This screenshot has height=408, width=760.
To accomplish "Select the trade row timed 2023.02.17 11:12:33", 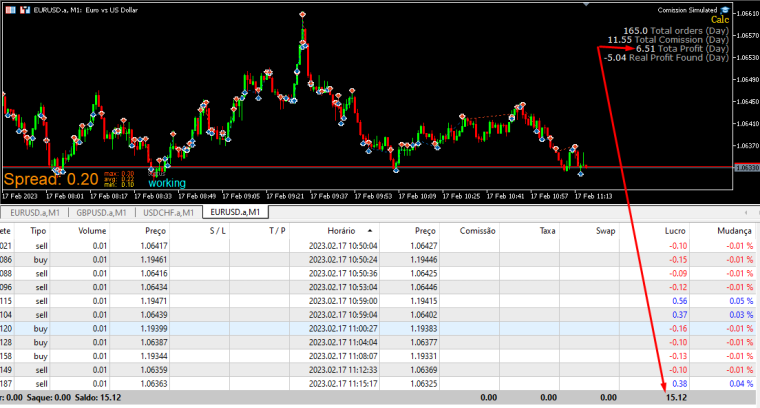I will click(x=378, y=370).
